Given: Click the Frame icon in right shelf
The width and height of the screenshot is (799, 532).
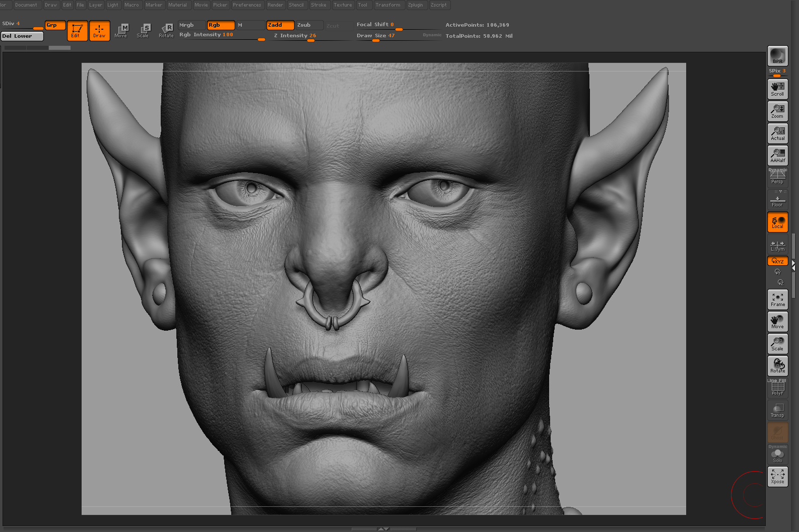Looking at the screenshot, I should click(x=777, y=299).
